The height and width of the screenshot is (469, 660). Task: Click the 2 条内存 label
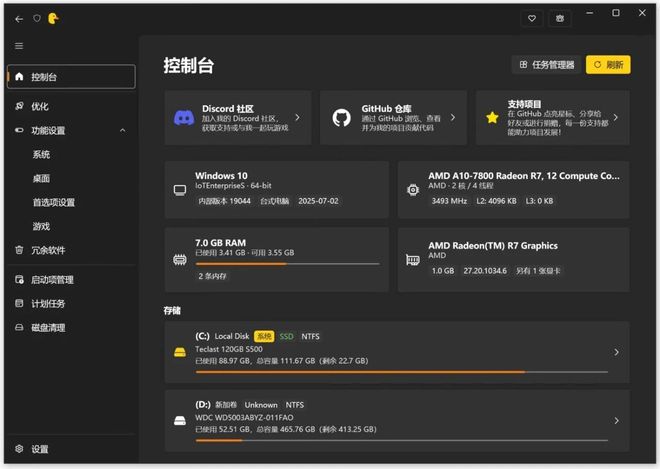coord(212,276)
